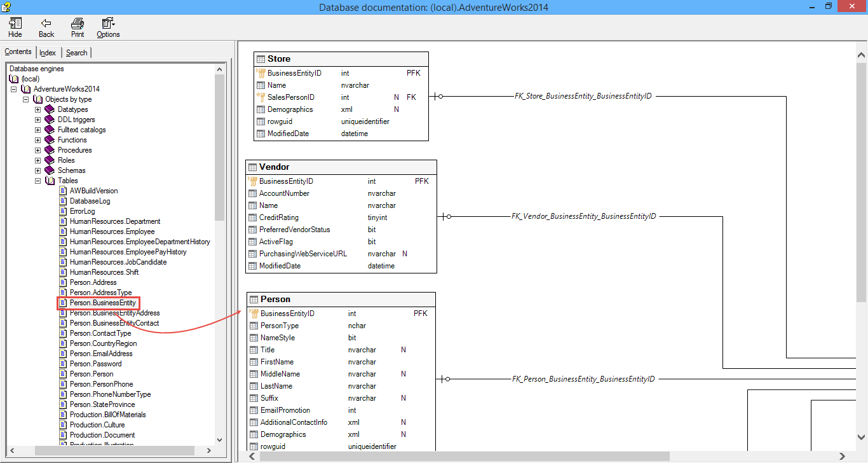868x463 pixels.
Task: Expand the Fulltext catalogs node
Action: pos(37,130)
